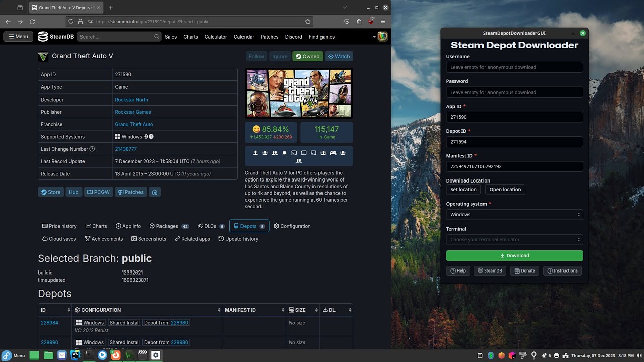
Task: Click the Help button in Depot Downloader
Action: point(458,270)
